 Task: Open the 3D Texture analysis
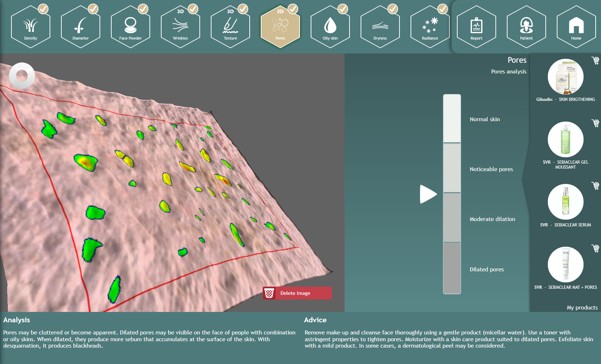pyautogui.click(x=230, y=27)
